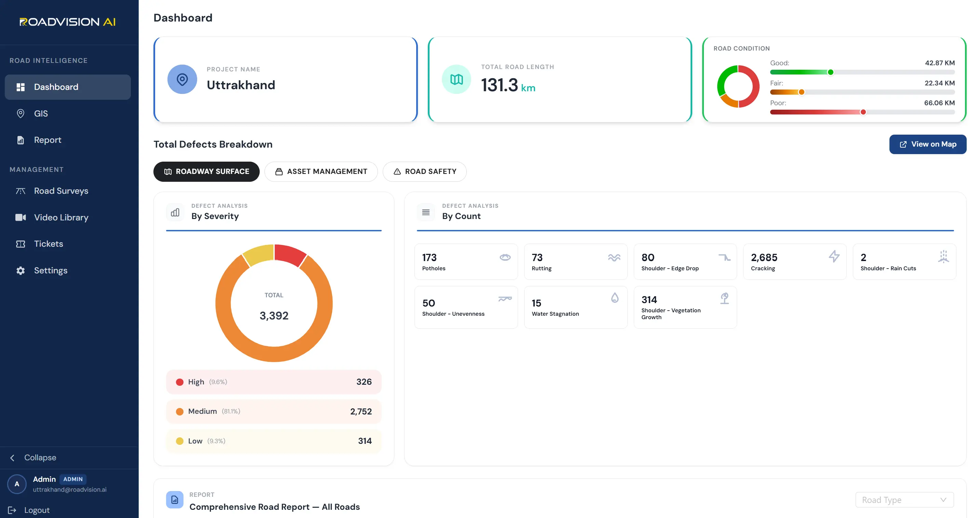
Task: Click the 2,685 Cracking count
Action: point(764,258)
